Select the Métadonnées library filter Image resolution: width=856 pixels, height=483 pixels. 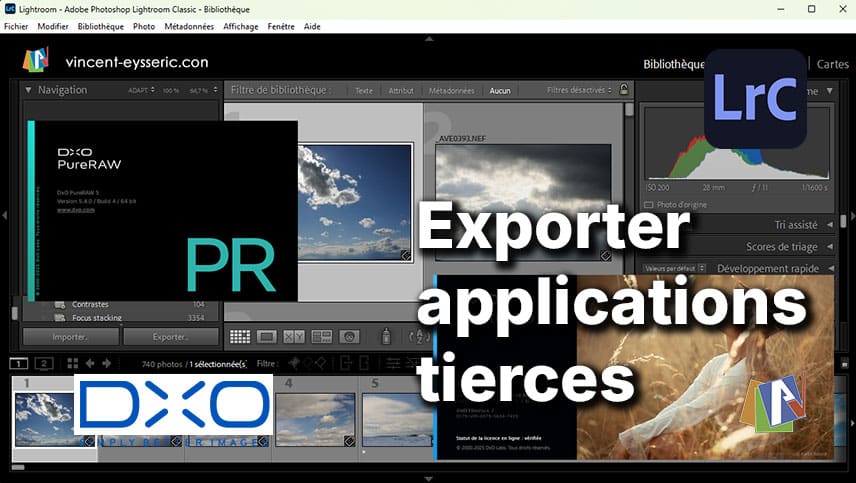click(451, 91)
